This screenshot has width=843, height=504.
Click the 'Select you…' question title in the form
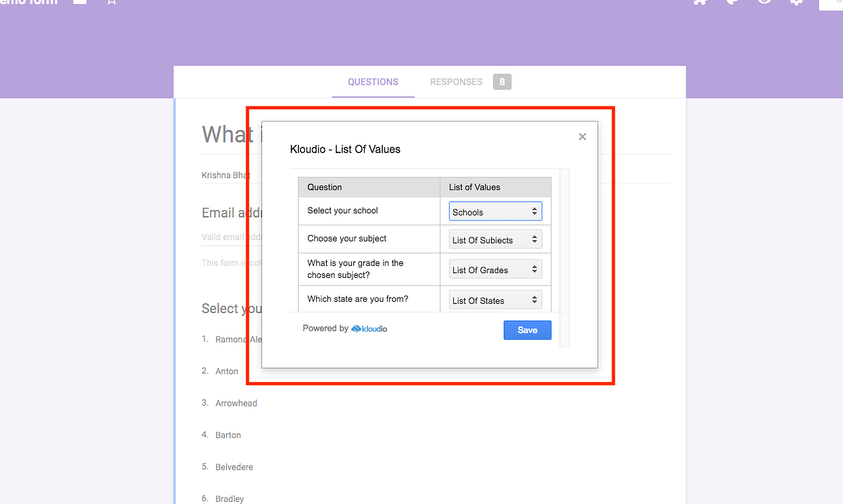pyautogui.click(x=231, y=309)
